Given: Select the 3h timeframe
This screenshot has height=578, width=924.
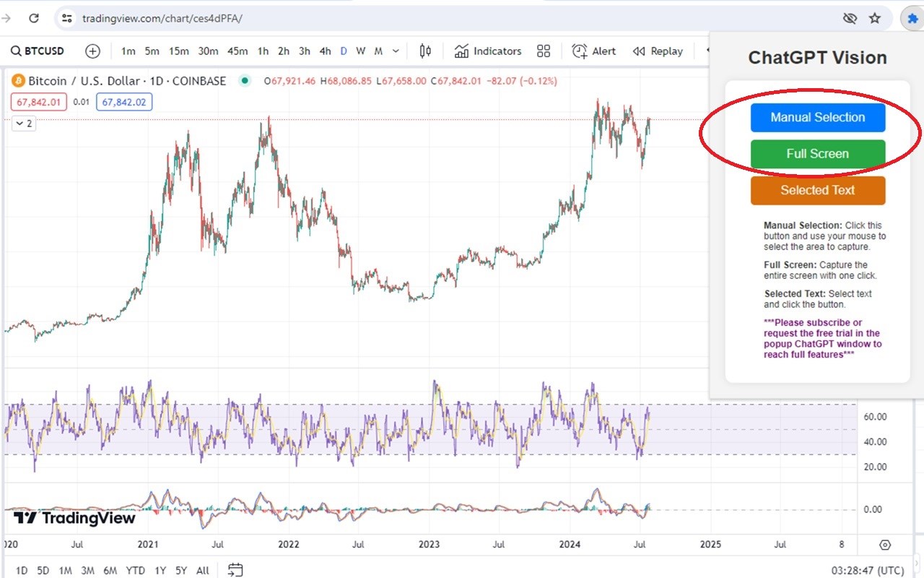Looking at the screenshot, I should click(305, 51).
